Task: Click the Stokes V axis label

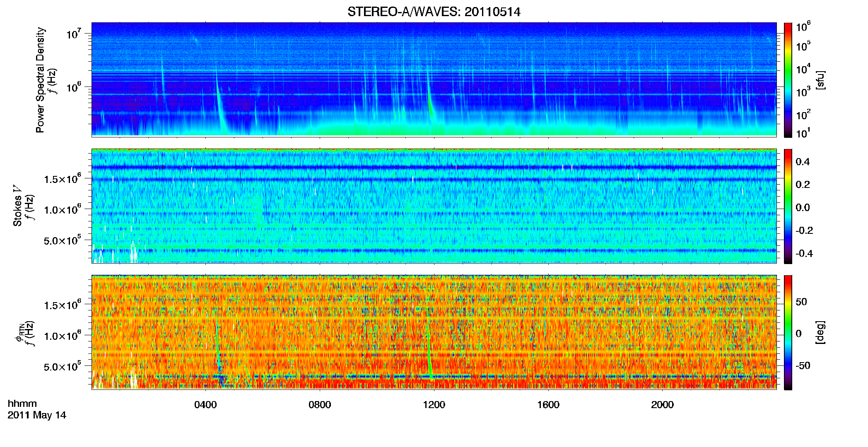Action: coord(18,205)
